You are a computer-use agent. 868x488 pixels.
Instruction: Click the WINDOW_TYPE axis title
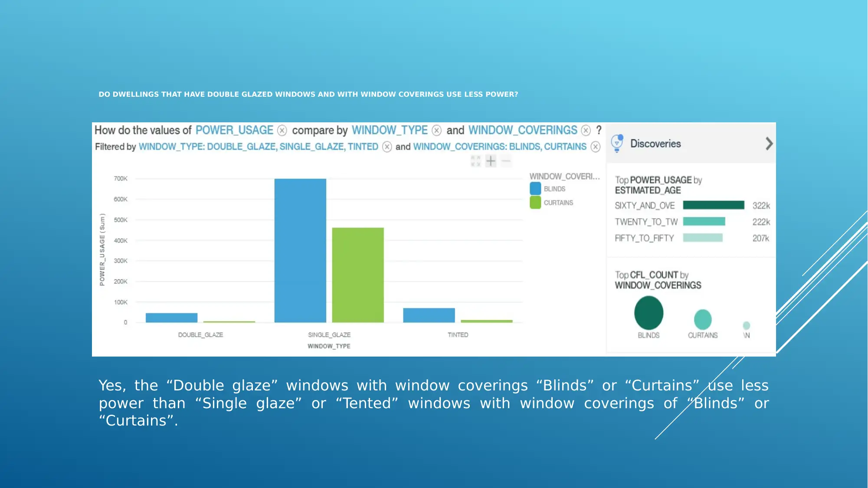[329, 346]
